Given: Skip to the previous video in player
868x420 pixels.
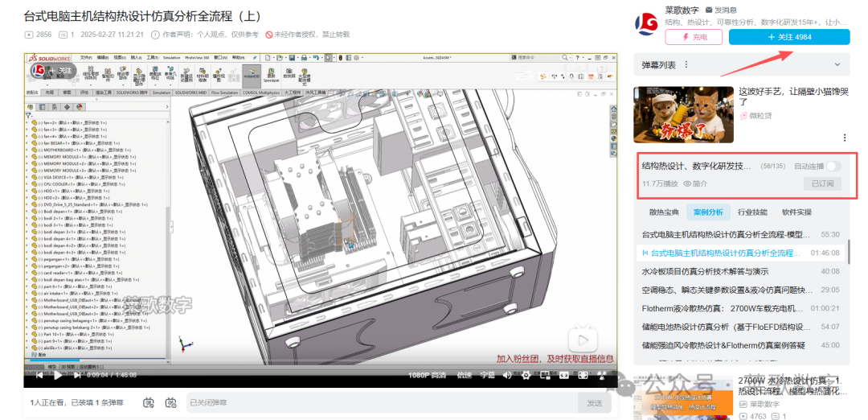Looking at the screenshot, I should 39,375.
